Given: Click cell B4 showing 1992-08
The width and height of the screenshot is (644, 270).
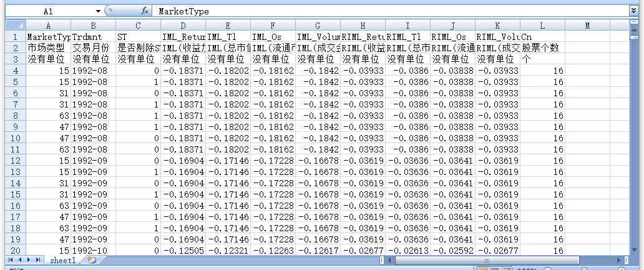Looking at the screenshot, I should (93, 71).
